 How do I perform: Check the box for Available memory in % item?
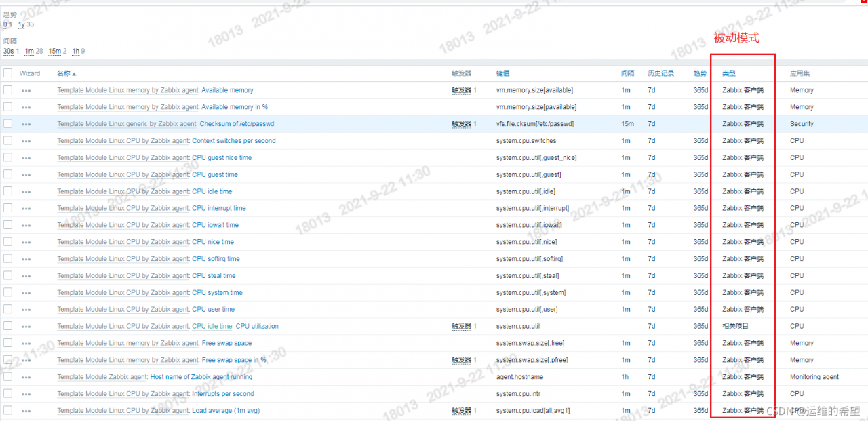pyautogui.click(x=7, y=106)
